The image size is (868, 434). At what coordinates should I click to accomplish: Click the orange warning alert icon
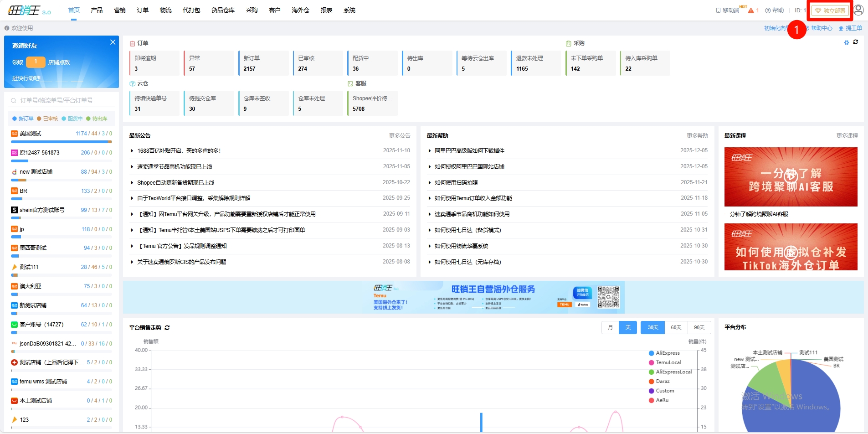[x=751, y=10]
